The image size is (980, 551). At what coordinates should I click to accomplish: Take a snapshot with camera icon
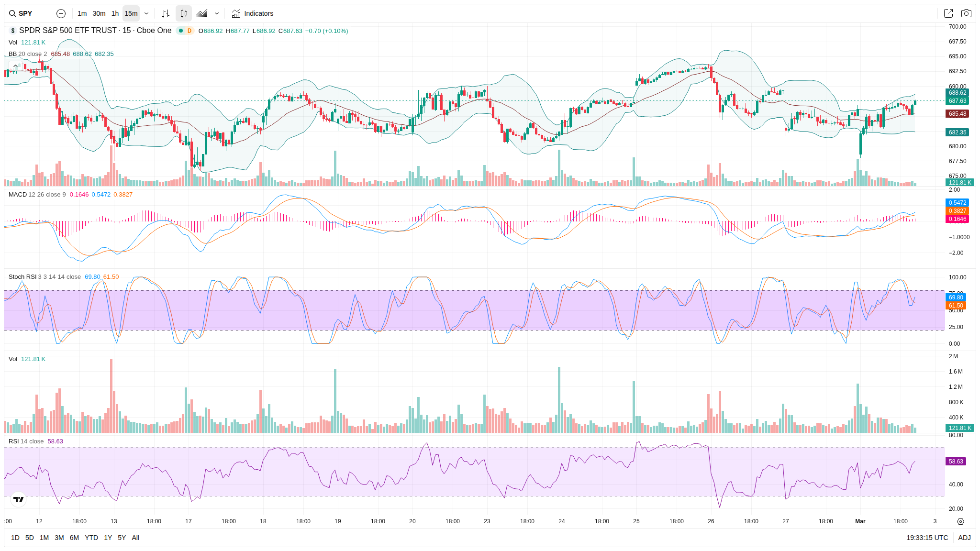click(x=966, y=13)
